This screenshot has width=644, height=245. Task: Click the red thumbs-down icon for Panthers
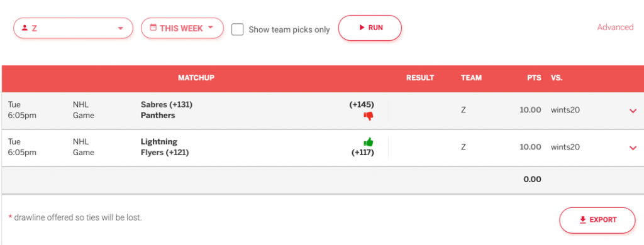[369, 116]
